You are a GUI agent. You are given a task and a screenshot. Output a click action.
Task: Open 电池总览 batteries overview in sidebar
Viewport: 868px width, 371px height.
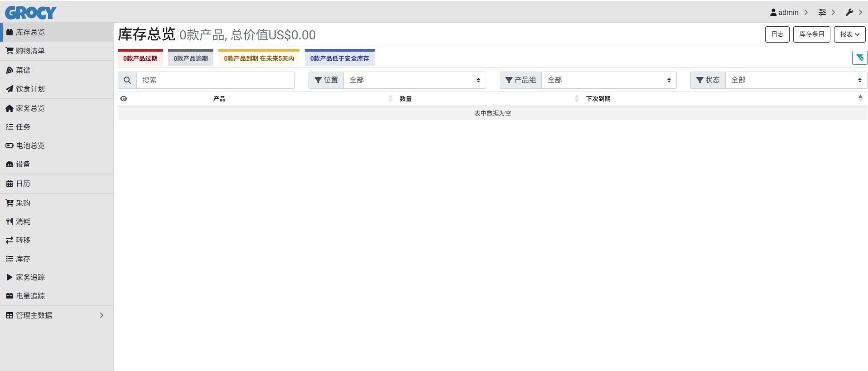coord(30,145)
